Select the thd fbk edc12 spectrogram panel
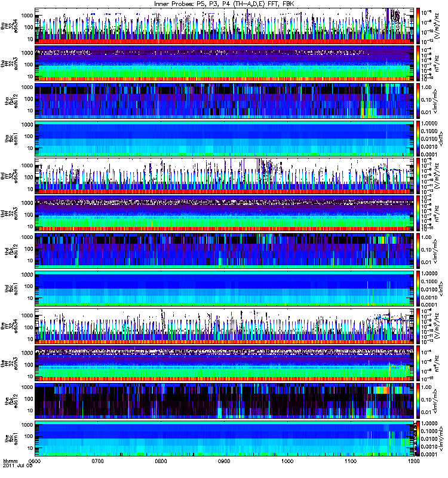The height and width of the screenshot is (478, 448). tap(224, 251)
